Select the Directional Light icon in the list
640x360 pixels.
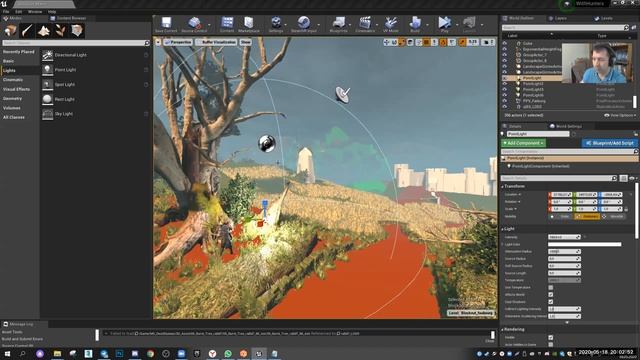click(48, 55)
